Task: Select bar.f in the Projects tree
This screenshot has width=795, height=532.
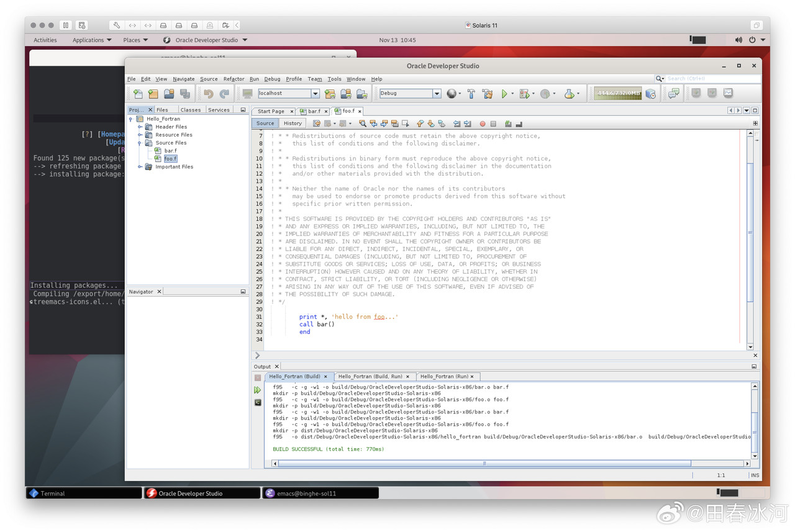Action: point(170,151)
